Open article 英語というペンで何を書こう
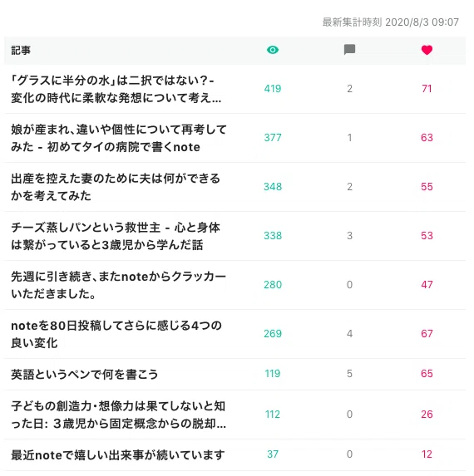Image resolution: width=474 pixels, height=476 pixels. pos(85,374)
